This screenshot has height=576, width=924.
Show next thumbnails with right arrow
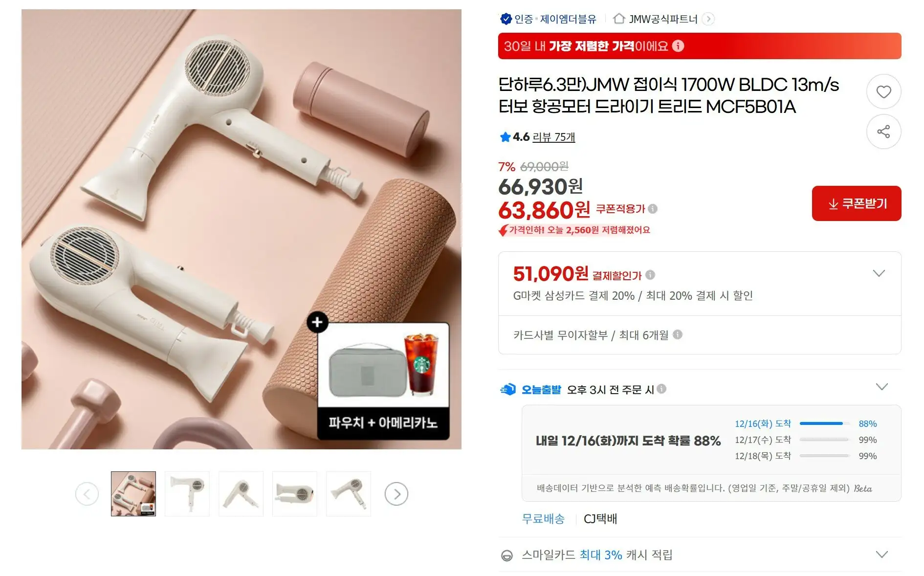tap(396, 494)
